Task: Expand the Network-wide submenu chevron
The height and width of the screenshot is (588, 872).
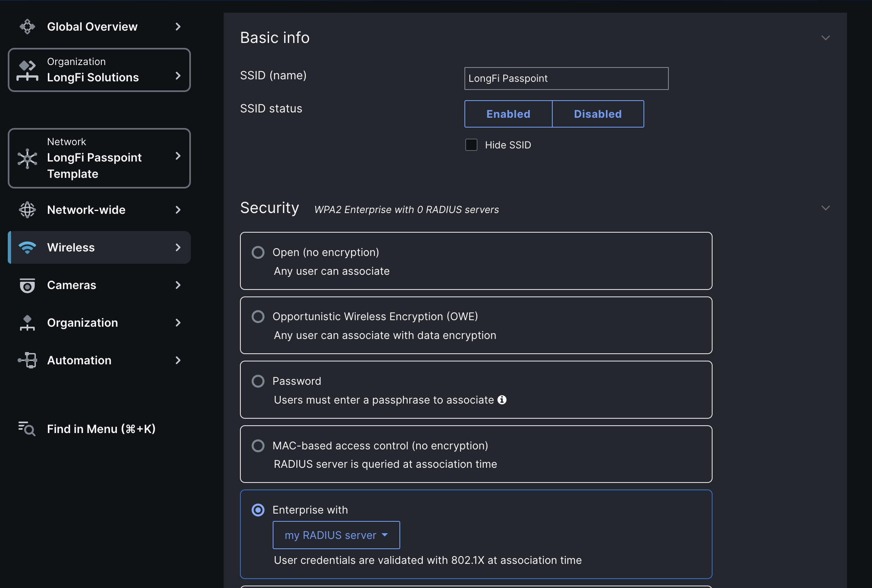Action: click(178, 210)
